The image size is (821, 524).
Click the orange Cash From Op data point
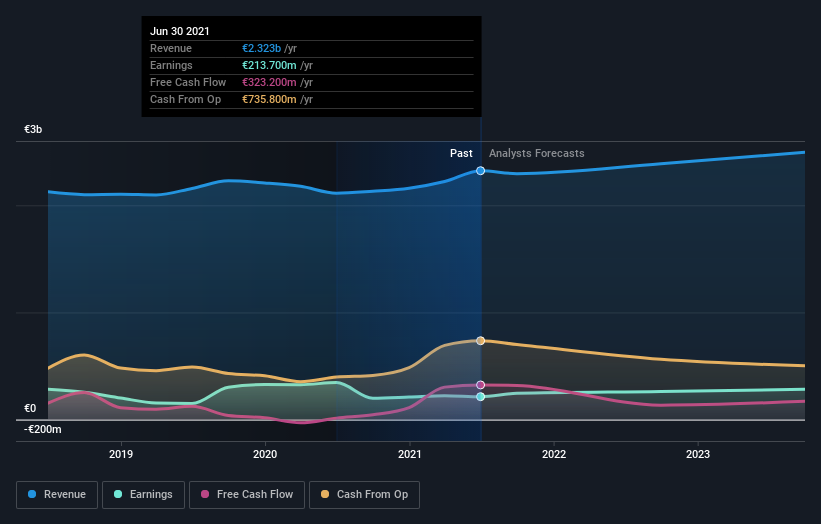click(x=480, y=341)
